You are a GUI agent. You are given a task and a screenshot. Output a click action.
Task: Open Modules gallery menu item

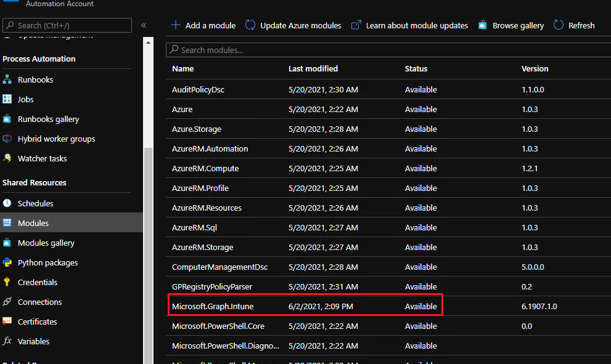click(x=46, y=243)
